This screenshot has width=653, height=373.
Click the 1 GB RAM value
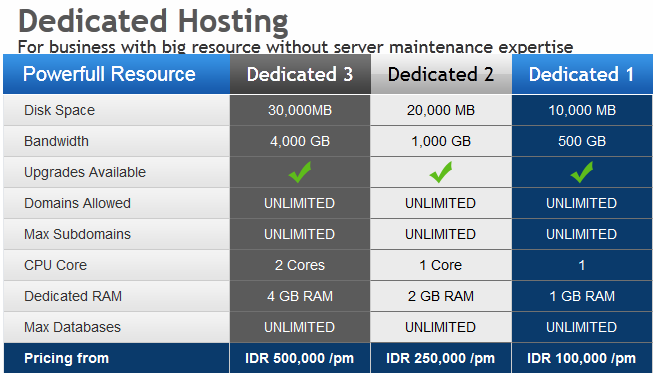coord(582,296)
